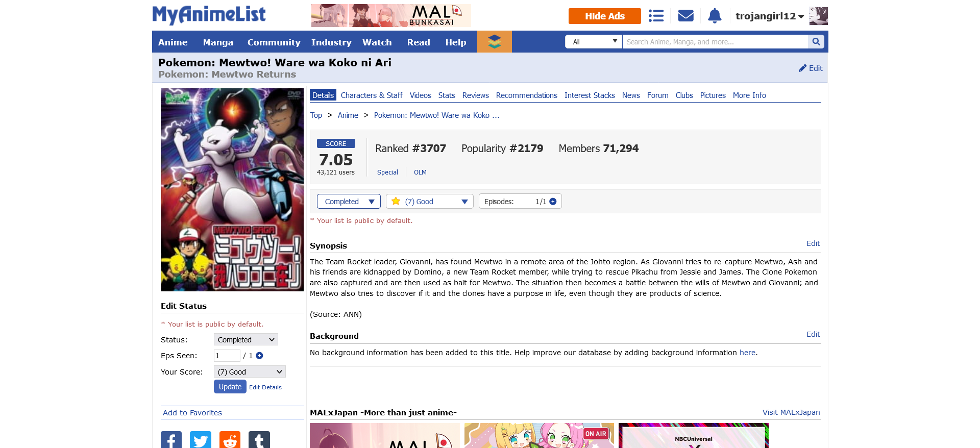Switch to the Clubs tab
The width and height of the screenshot is (980, 448).
point(684,95)
